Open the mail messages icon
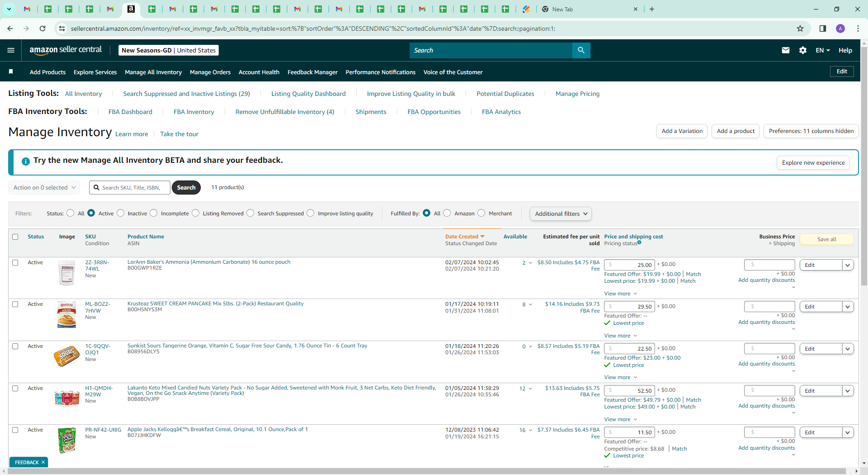868x475 pixels. tap(786, 50)
